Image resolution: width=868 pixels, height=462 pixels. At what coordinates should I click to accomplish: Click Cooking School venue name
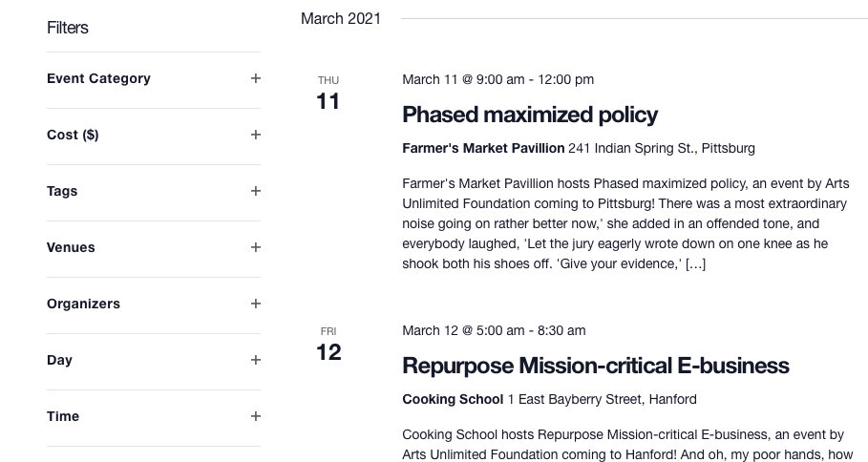(x=453, y=400)
